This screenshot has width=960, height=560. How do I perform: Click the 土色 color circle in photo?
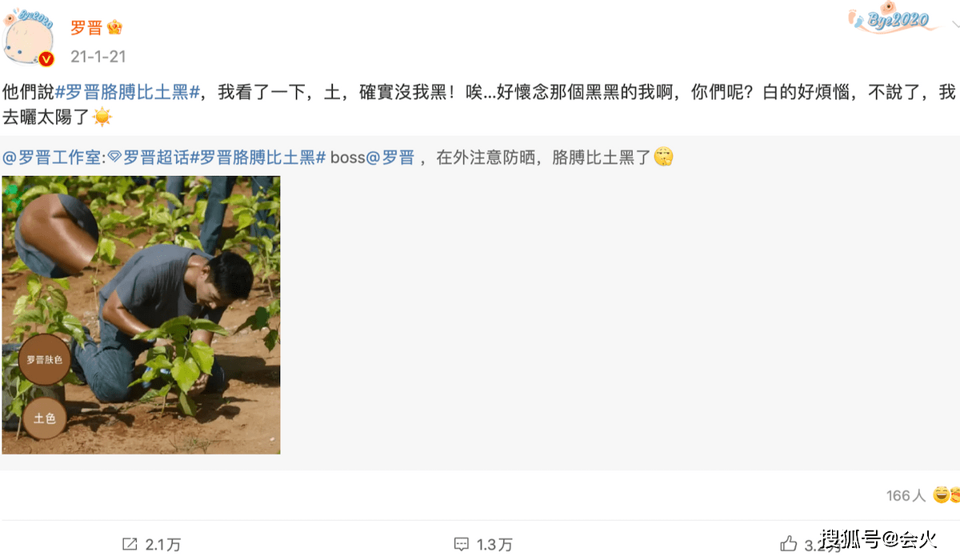[x=44, y=418]
